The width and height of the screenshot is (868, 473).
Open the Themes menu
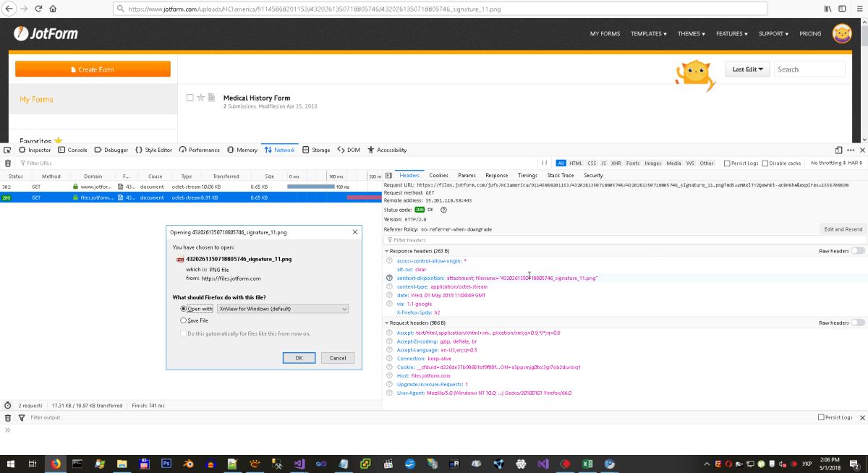click(692, 33)
